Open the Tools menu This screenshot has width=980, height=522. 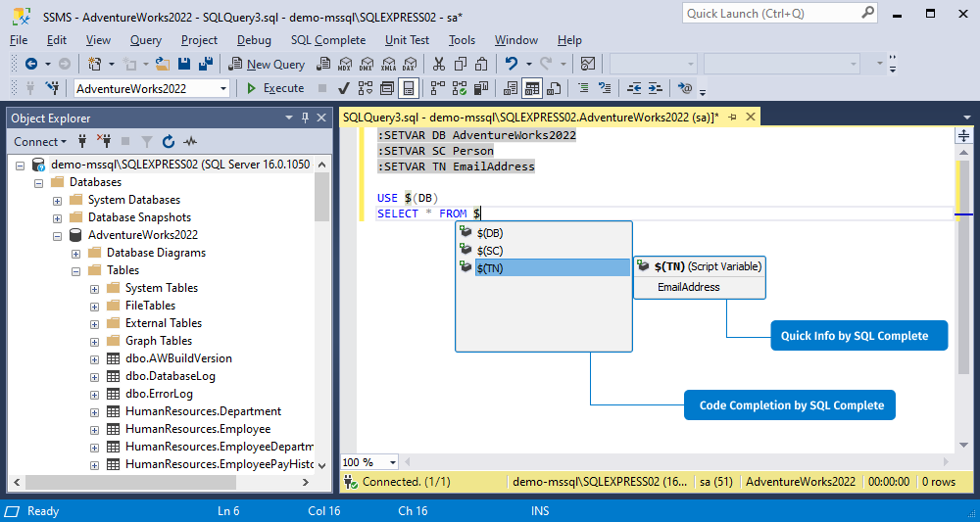(462, 40)
